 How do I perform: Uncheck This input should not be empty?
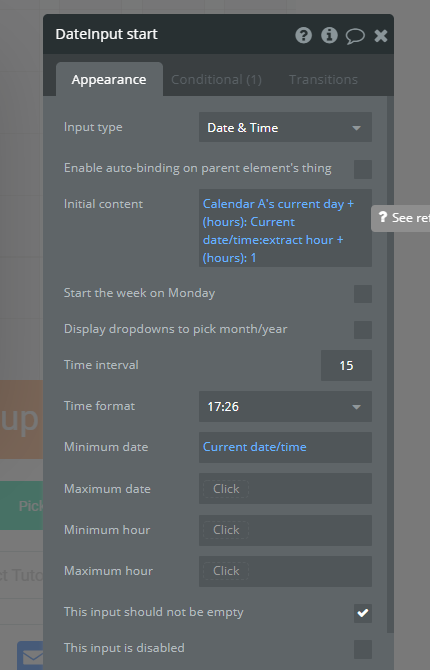click(x=362, y=613)
